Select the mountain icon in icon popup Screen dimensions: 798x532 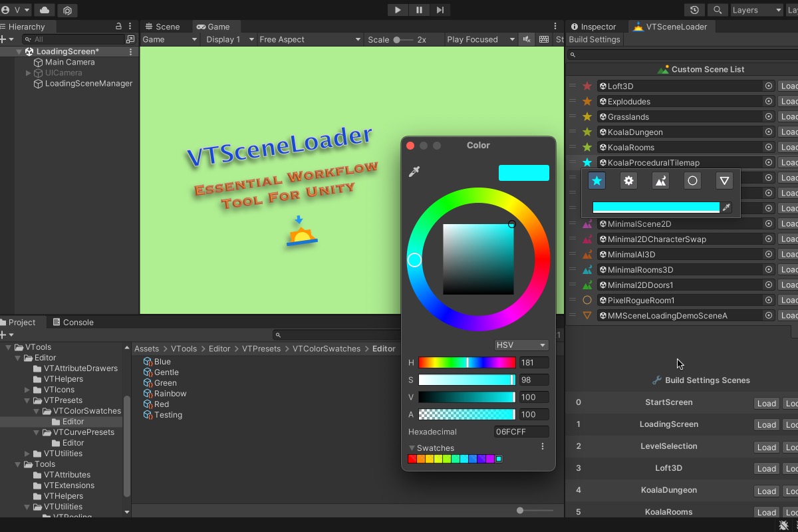[x=660, y=180]
